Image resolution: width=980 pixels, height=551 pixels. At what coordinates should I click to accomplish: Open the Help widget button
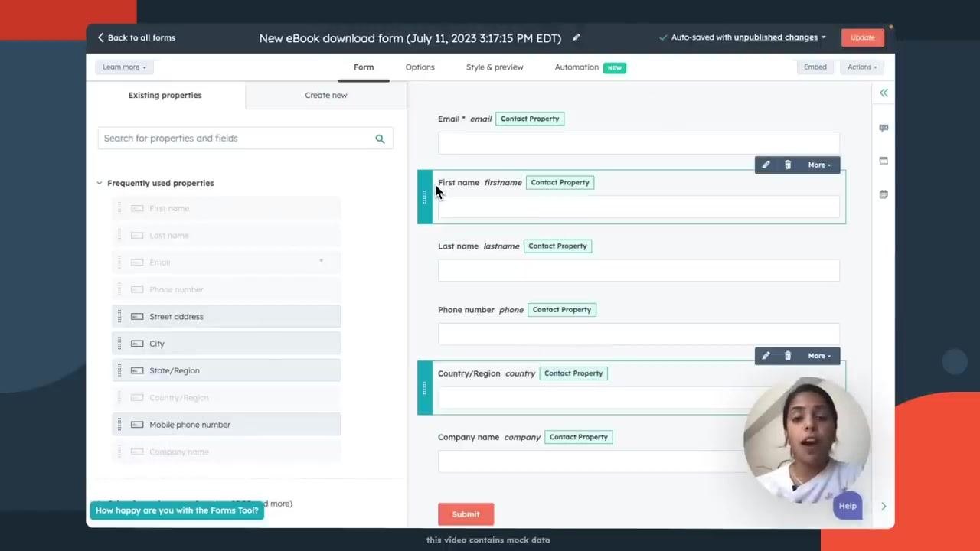point(848,506)
